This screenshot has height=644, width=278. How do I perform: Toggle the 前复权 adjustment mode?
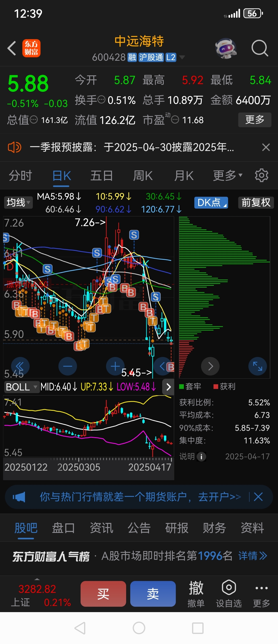pos(256,203)
